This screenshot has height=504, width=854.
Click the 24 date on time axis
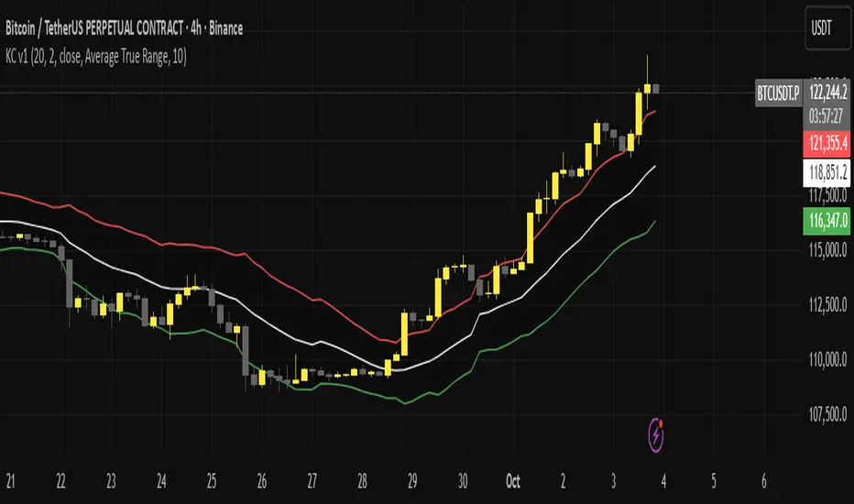[161, 481]
